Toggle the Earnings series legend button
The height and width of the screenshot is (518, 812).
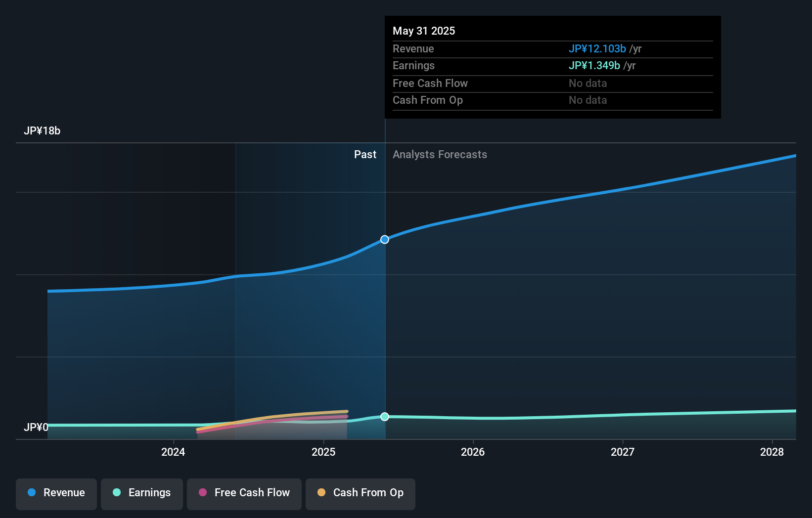click(142, 494)
